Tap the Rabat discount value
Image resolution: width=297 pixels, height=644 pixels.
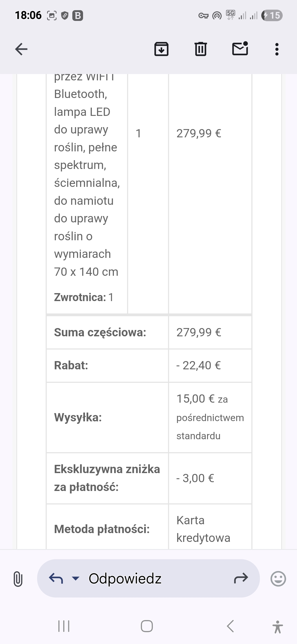pos(199,365)
